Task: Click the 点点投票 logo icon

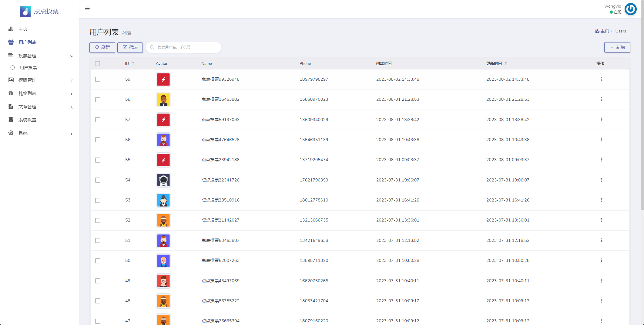Action: tap(25, 12)
